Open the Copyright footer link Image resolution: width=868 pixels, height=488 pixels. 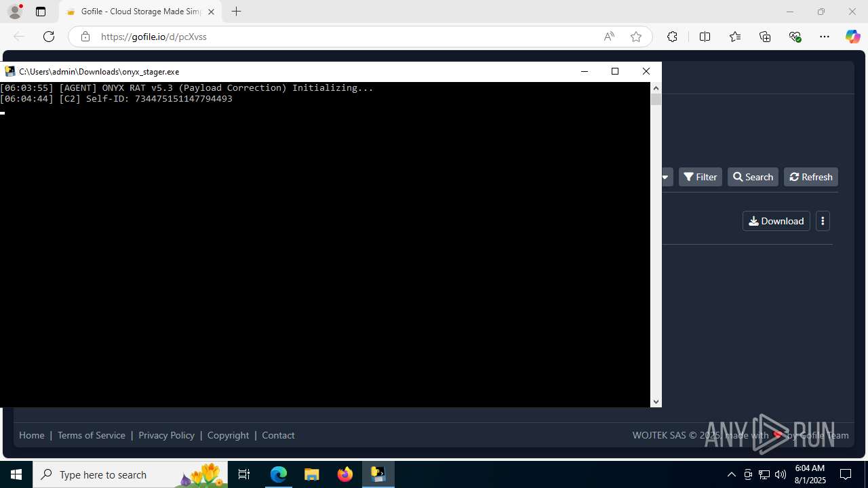[x=229, y=435]
